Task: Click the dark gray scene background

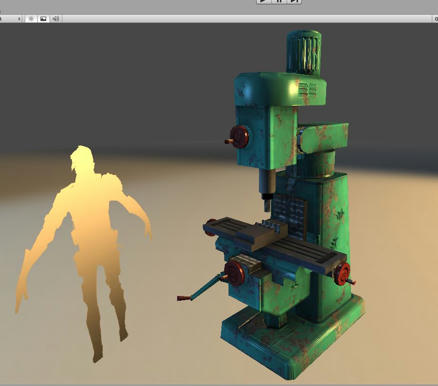Action: click(x=117, y=83)
